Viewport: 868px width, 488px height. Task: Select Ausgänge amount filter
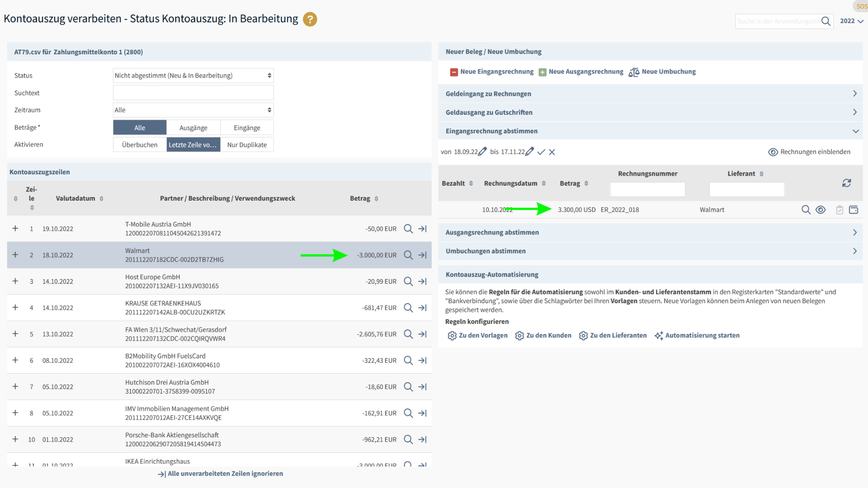tap(193, 128)
